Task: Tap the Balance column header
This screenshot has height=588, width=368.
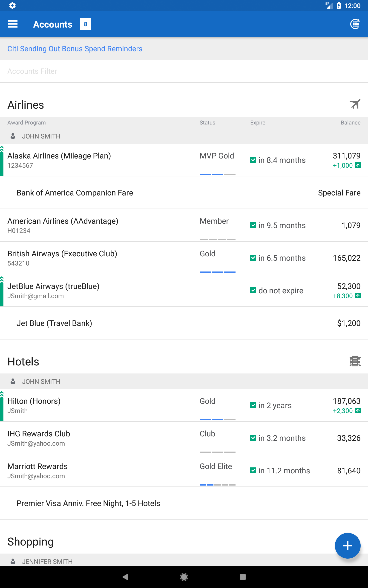Action: pos(351,122)
